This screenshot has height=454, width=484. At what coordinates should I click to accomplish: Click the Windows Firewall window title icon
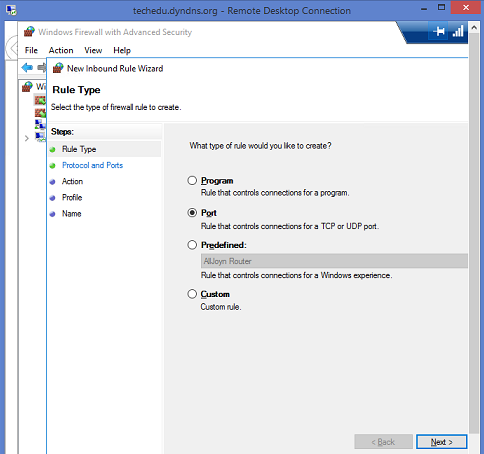tap(29, 32)
